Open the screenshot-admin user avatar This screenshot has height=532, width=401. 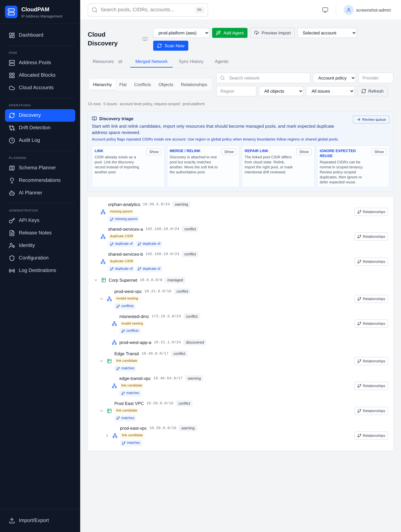click(x=348, y=10)
